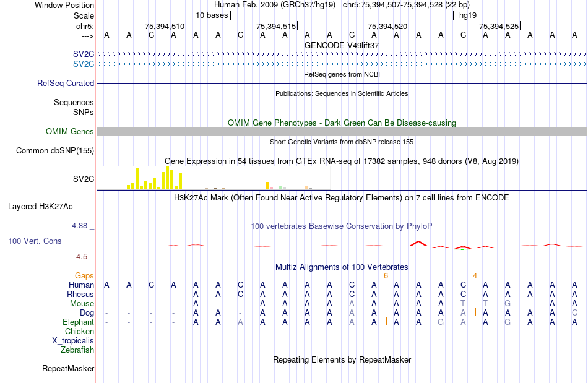Click Short Genetic Variants from dbSNP title
The height and width of the screenshot is (383, 588).
pyautogui.click(x=342, y=142)
